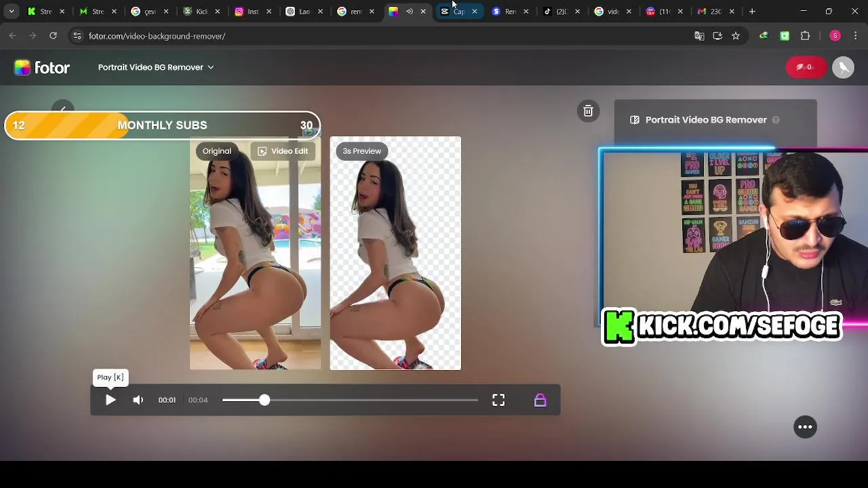This screenshot has width=868, height=488.
Task: Delete the uploaded video with trash icon
Action: 588,111
